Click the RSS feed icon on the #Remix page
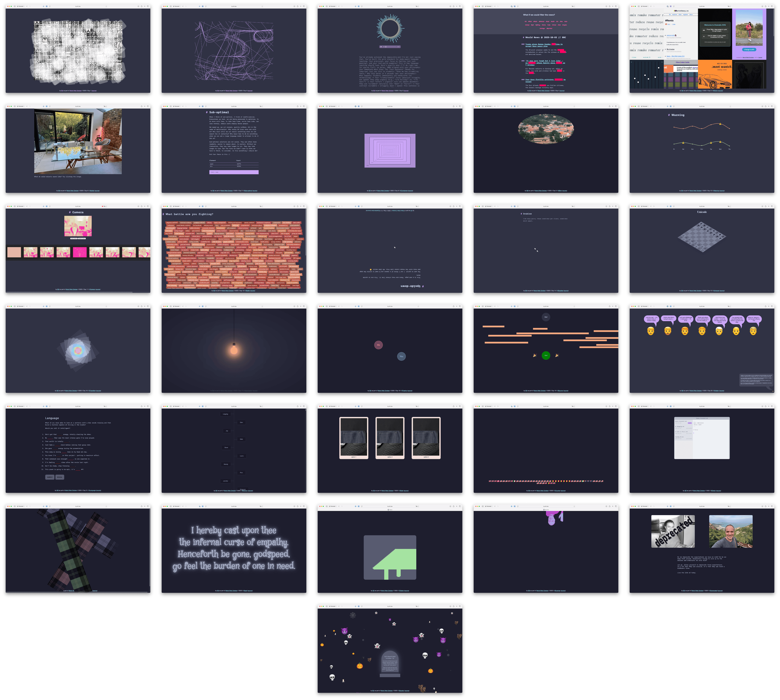780x700 pixels. coord(666,24)
